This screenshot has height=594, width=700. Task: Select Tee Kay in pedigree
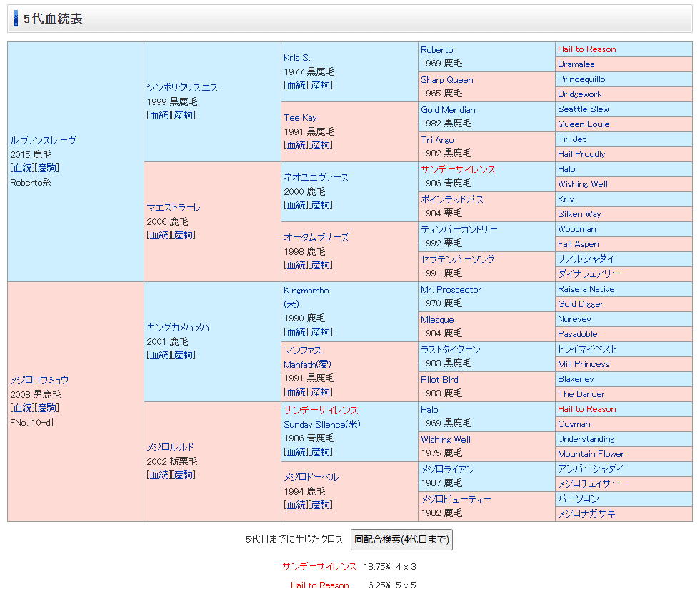pyautogui.click(x=300, y=117)
